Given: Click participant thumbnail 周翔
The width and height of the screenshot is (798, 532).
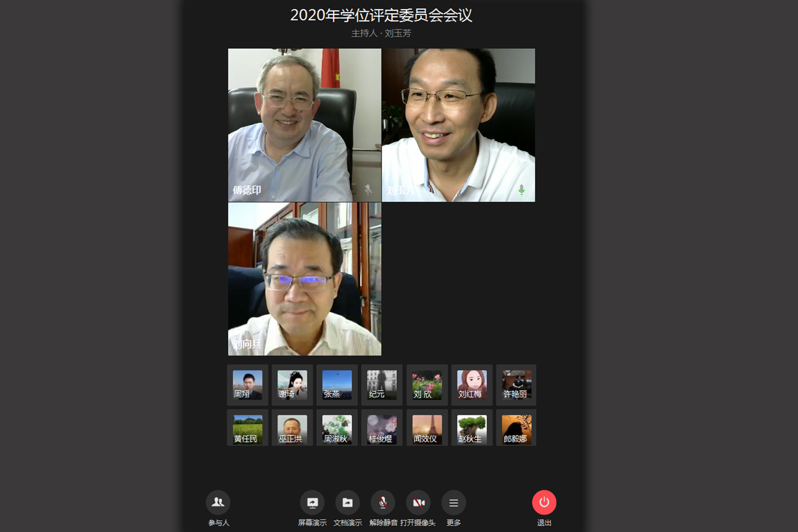Looking at the screenshot, I should [x=247, y=385].
